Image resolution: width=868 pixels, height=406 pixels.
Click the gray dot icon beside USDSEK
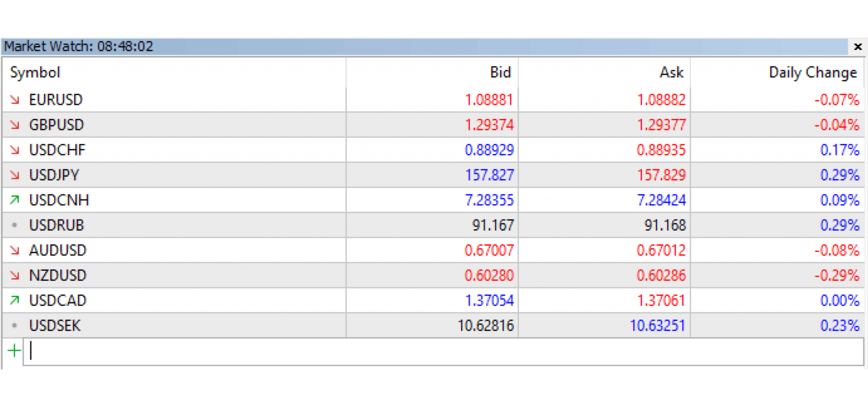[15, 326]
